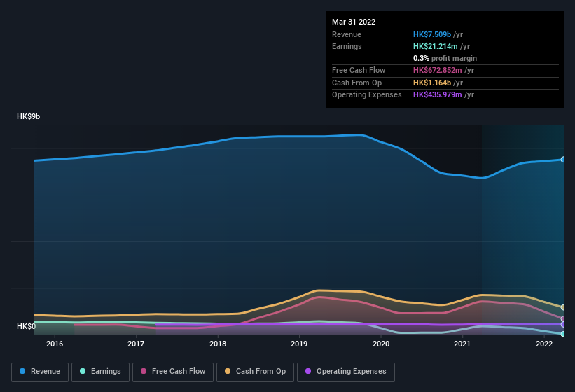Click the Mar 31 2022 tooltip date header

coord(354,22)
